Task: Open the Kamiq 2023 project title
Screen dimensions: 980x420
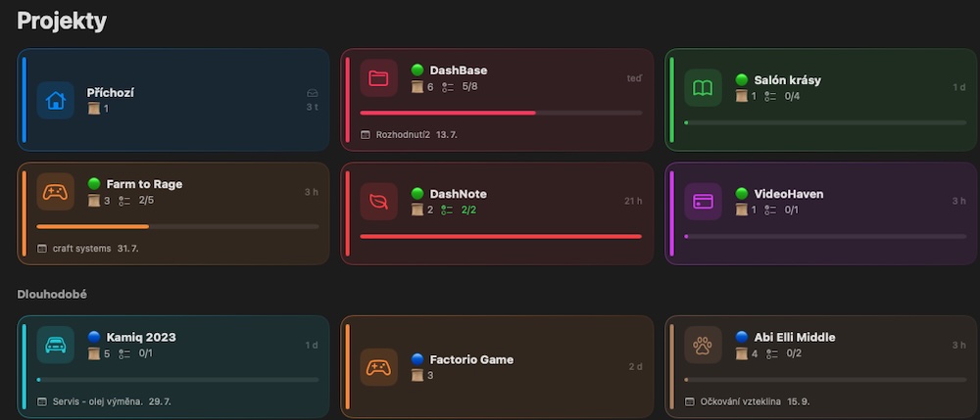Action: 141,337
